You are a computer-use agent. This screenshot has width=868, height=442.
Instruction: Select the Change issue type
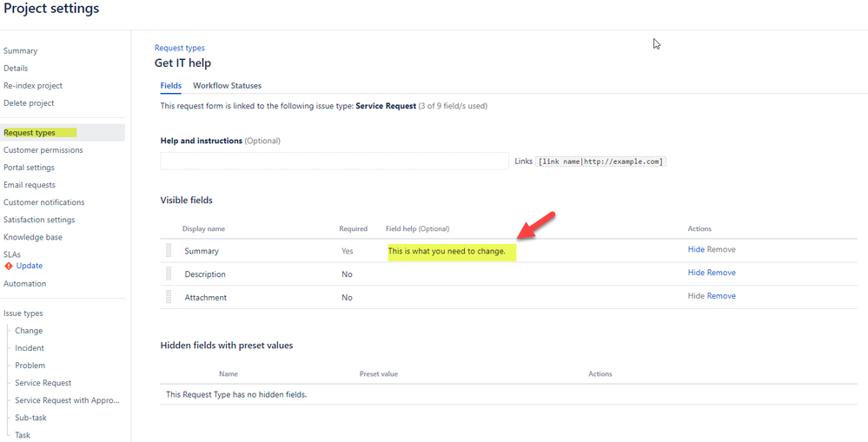tap(29, 330)
